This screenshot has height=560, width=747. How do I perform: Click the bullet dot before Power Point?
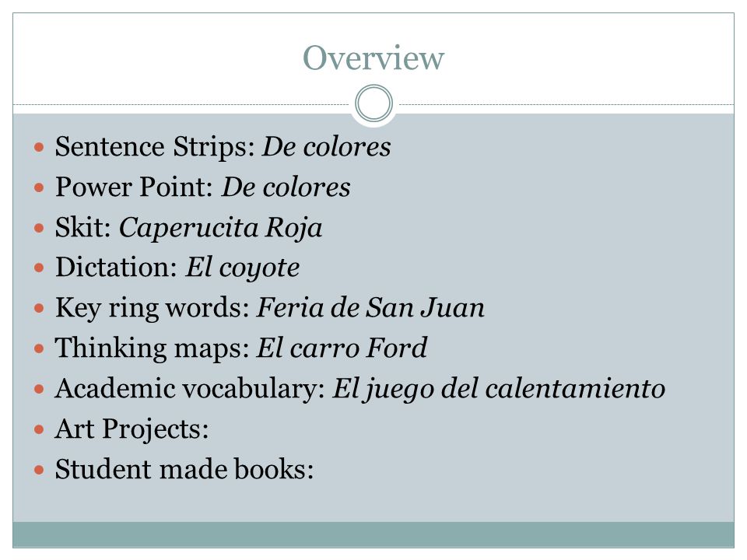39,187
